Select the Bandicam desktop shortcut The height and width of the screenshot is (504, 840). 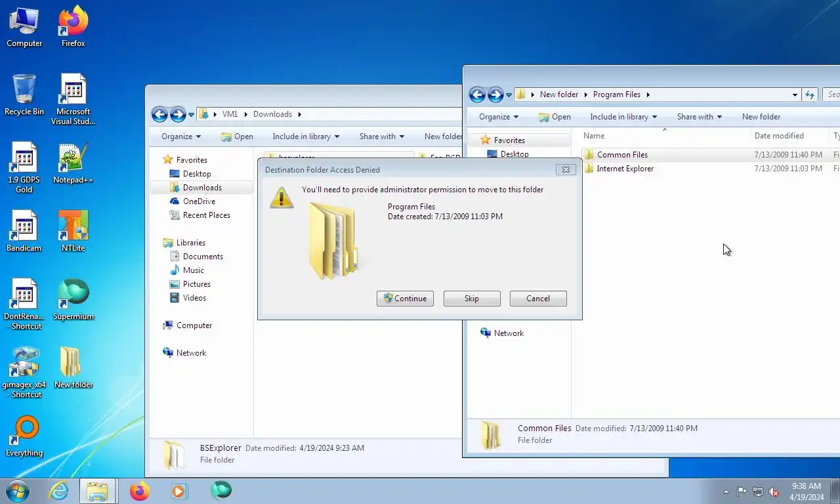pyautogui.click(x=24, y=232)
